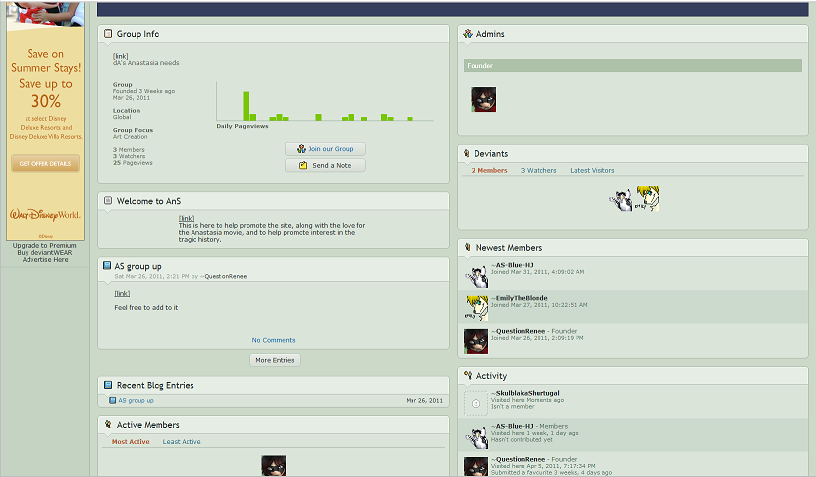Open AS-Blue-HJ name in Newest Members
The image size is (816, 477).
[x=513, y=265]
